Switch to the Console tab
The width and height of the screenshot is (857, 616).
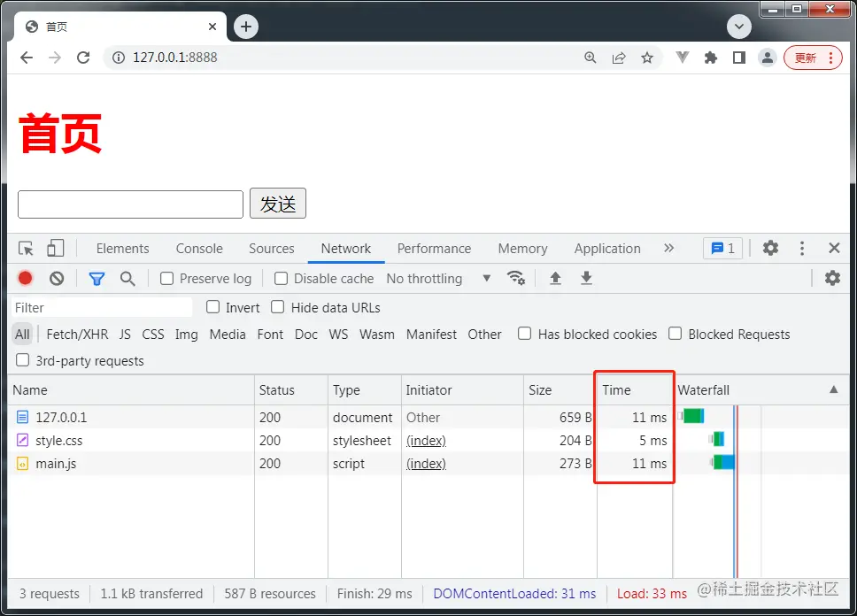(199, 249)
